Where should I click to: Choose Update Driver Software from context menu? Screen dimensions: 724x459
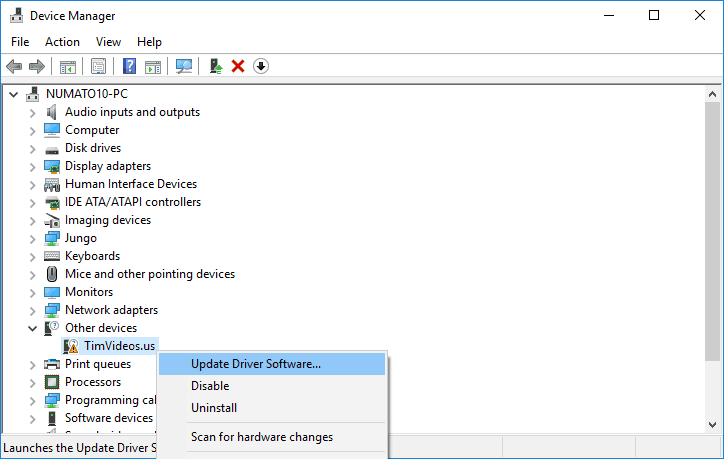(x=272, y=364)
